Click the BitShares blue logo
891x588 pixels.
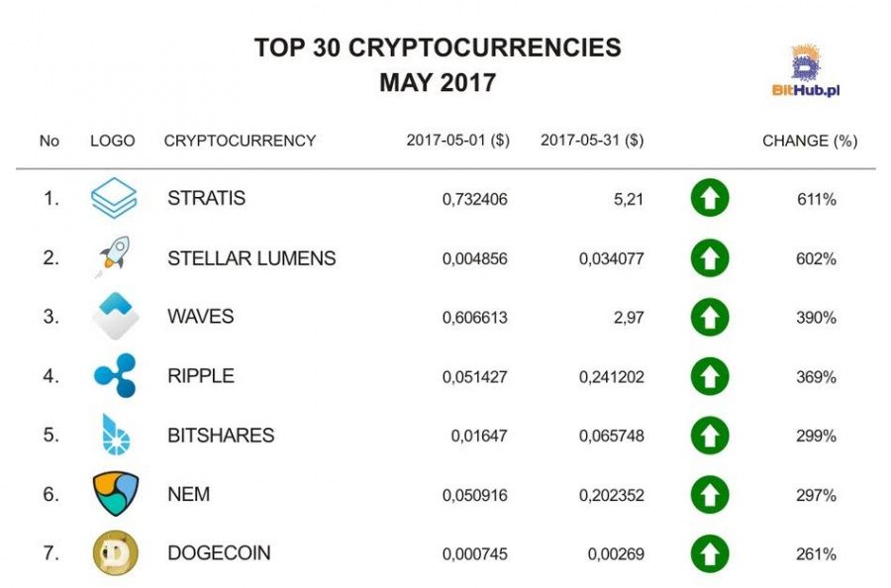(x=116, y=435)
